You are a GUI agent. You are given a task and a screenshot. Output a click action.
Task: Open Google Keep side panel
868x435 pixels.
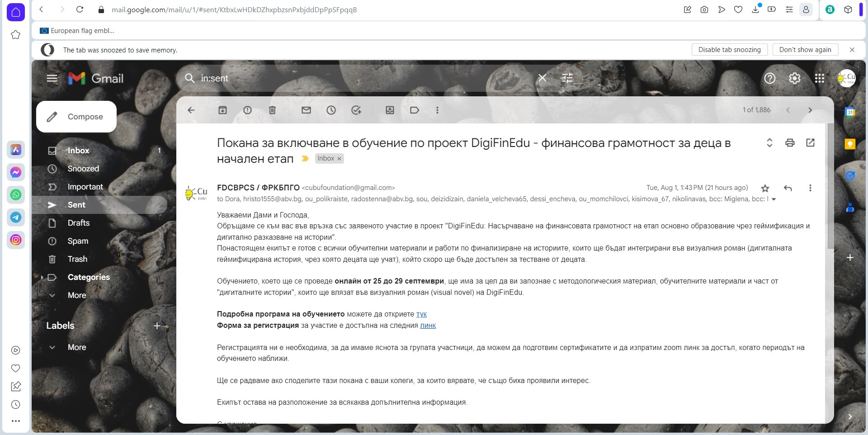coord(850,144)
